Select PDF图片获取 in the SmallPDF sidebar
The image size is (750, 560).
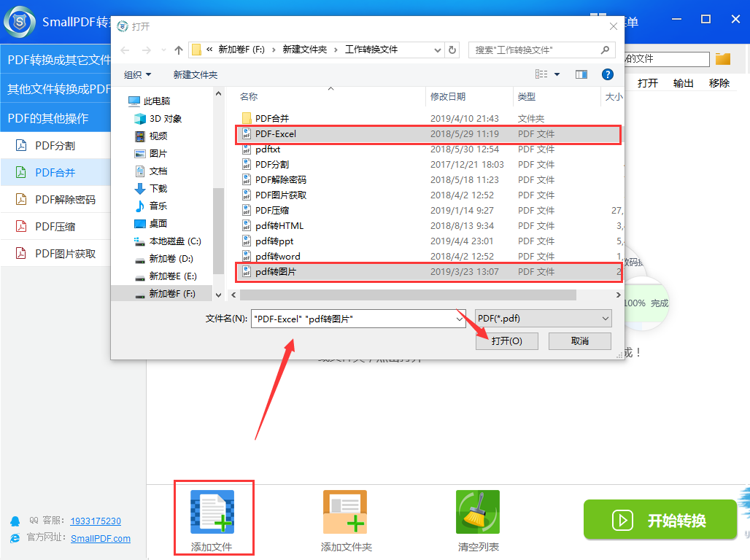point(55,254)
